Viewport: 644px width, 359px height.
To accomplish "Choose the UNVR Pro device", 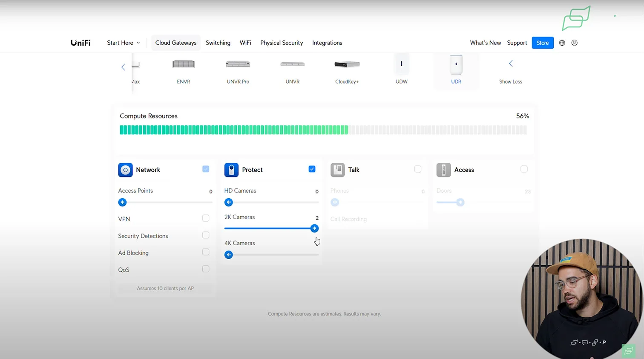I will pyautogui.click(x=238, y=64).
